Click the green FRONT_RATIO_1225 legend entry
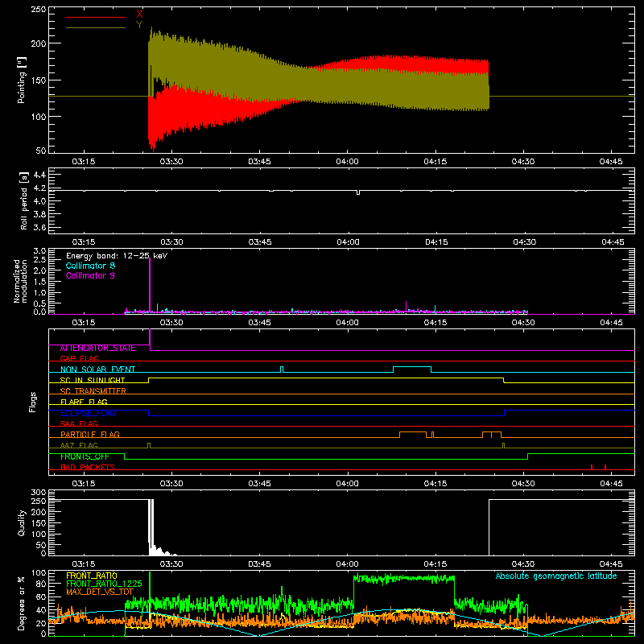Screen dimensions: 644x644 (x=104, y=584)
